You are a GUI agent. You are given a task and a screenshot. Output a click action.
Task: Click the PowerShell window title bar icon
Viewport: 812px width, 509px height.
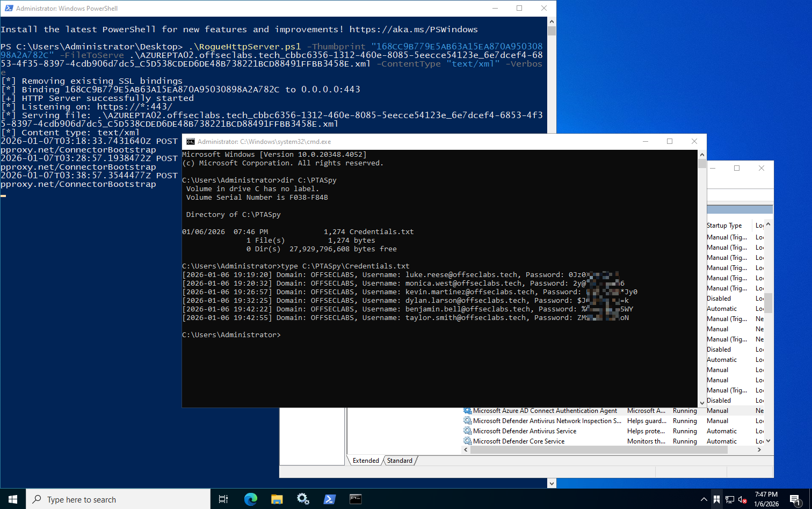[x=9, y=8]
